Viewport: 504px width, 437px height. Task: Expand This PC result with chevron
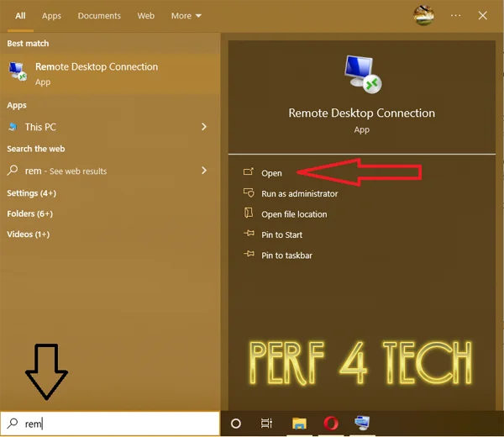click(204, 127)
